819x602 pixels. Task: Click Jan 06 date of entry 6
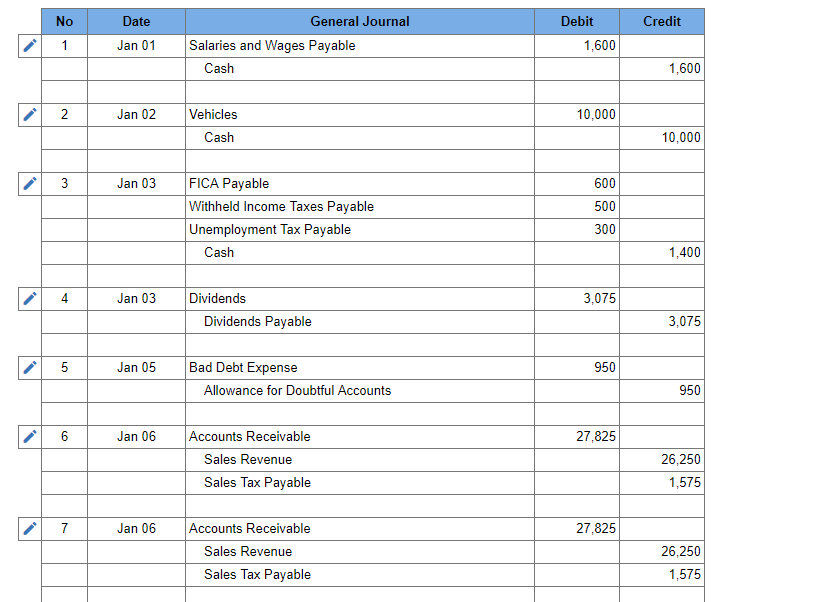[x=136, y=436]
